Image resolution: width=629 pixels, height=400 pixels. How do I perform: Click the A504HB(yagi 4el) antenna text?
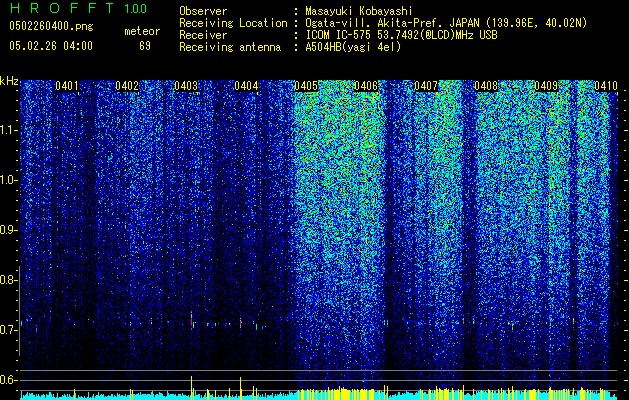tap(353, 47)
